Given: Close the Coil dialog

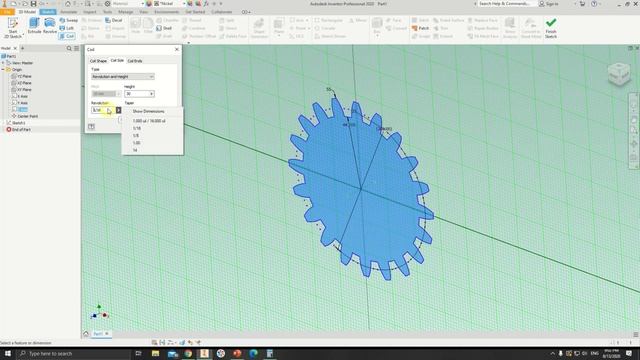Looking at the screenshot, I should coord(177,49).
